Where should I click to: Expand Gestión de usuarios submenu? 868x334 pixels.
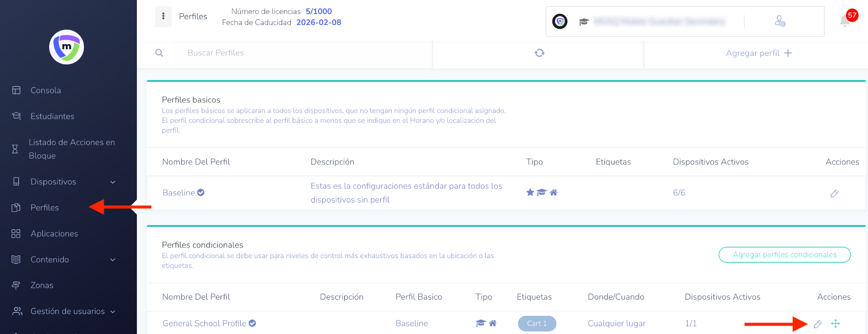[x=113, y=312]
